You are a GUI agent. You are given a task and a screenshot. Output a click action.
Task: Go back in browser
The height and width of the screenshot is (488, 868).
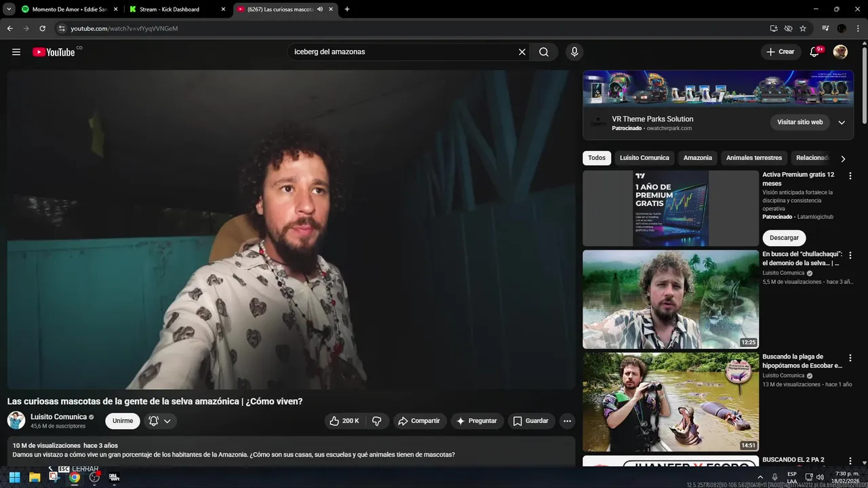click(x=9, y=28)
